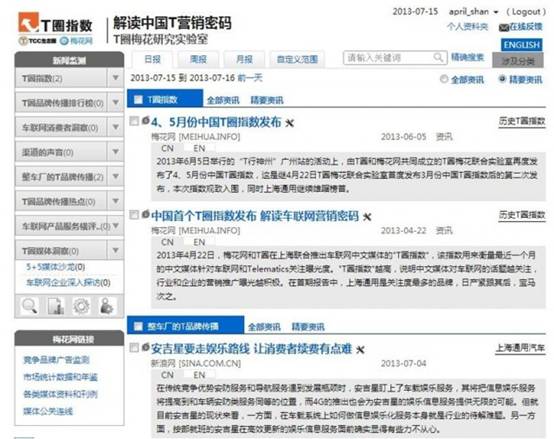Click the small icon before 中国首个T圈指数发布
554x439 pixels.
pos(146,214)
